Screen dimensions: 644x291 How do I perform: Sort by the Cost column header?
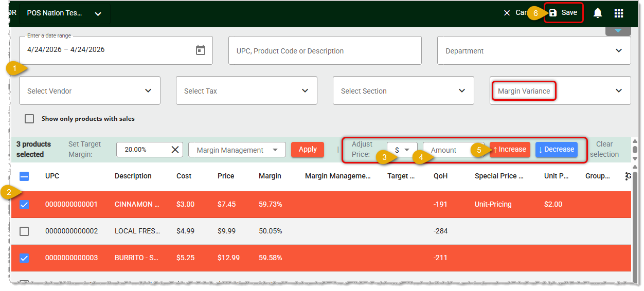point(184,176)
